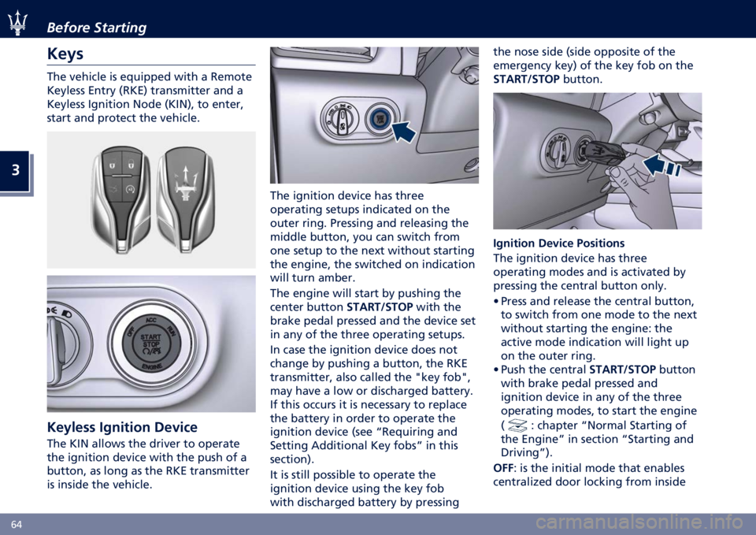Click the "Before Starting" section title
Image resolution: width=756 pixels, height=535 pixels.
tap(96, 28)
